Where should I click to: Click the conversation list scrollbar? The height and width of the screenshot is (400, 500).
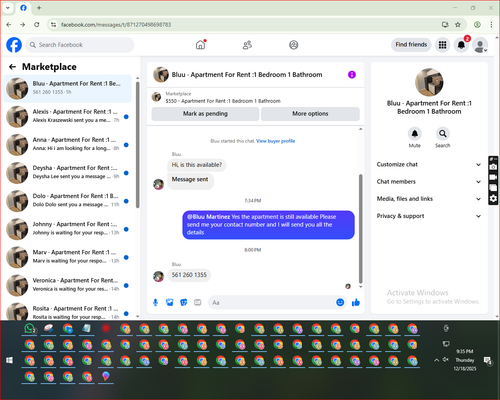138,145
